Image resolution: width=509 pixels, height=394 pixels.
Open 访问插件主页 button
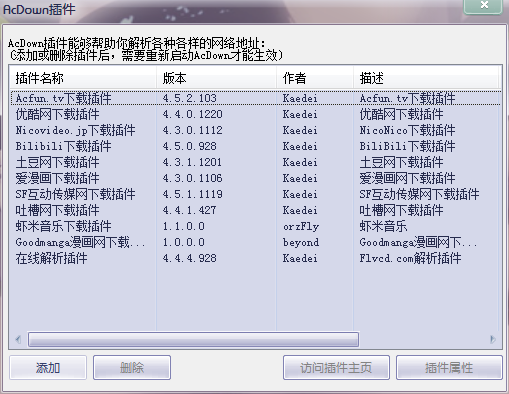336,367
